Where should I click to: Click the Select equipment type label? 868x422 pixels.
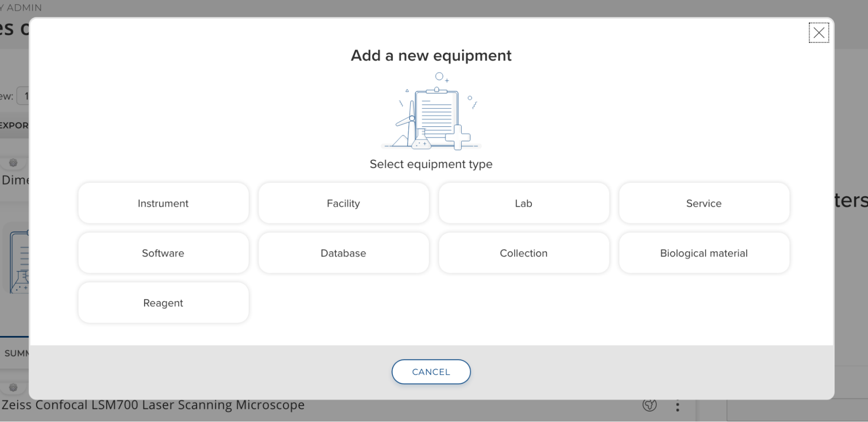pyautogui.click(x=431, y=164)
